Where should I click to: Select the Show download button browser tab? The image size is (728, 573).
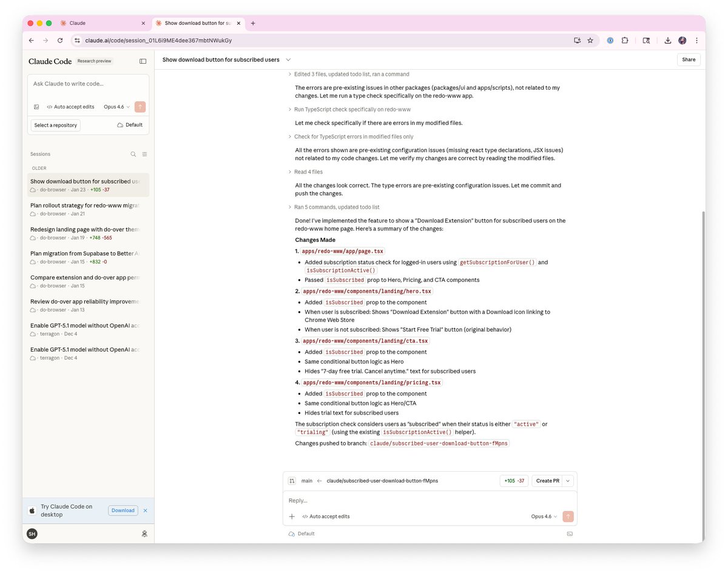198,23
